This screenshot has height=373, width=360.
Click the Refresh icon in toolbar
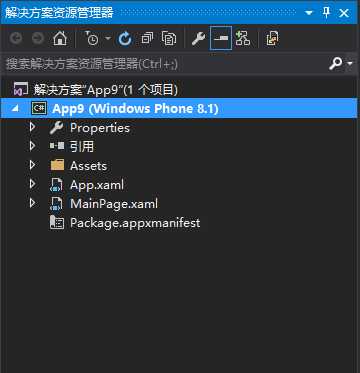[x=125, y=39]
